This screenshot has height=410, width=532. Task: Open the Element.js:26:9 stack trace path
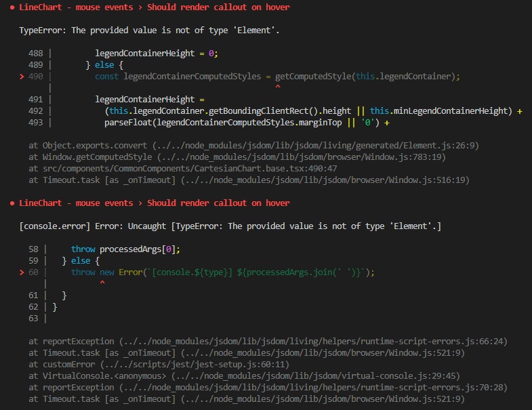pos(316,146)
